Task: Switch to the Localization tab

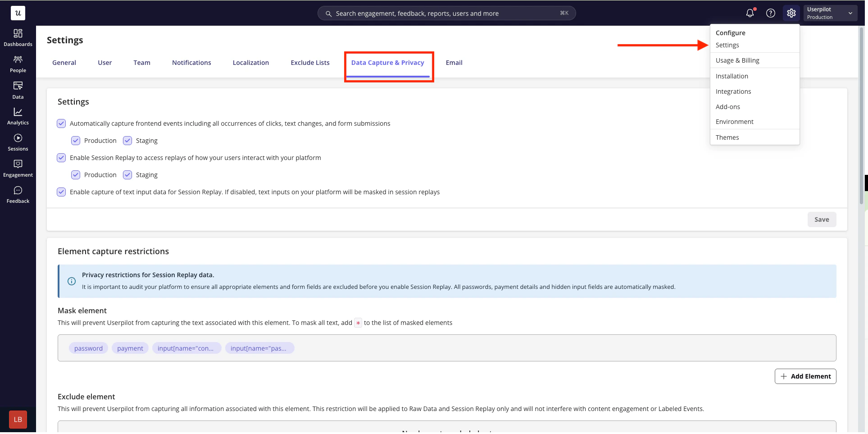Action: pos(251,63)
